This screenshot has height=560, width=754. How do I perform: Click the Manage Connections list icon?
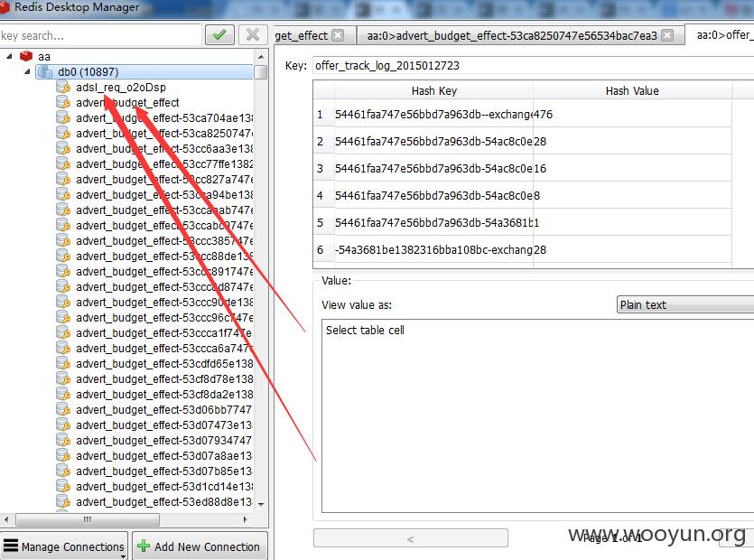pyautogui.click(x=11, y=546)
